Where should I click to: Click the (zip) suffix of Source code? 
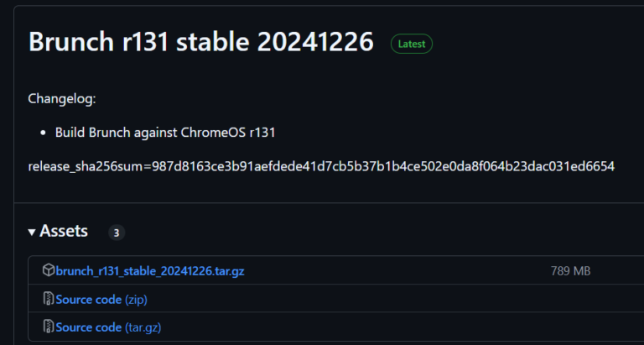pos(136,299)
